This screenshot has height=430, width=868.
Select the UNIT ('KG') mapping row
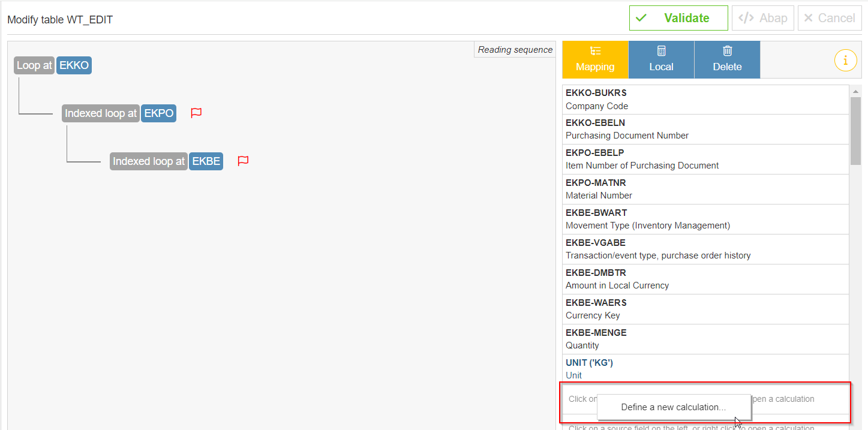(705, 369)
